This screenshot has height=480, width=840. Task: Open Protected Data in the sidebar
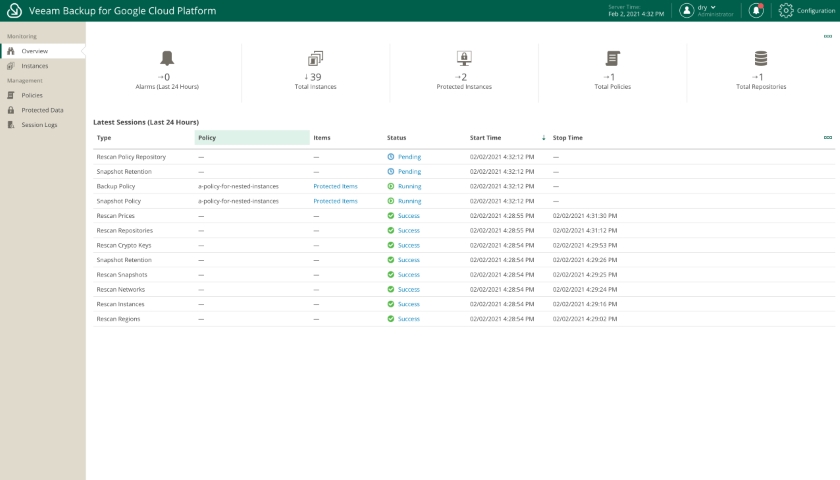(42, 110)
